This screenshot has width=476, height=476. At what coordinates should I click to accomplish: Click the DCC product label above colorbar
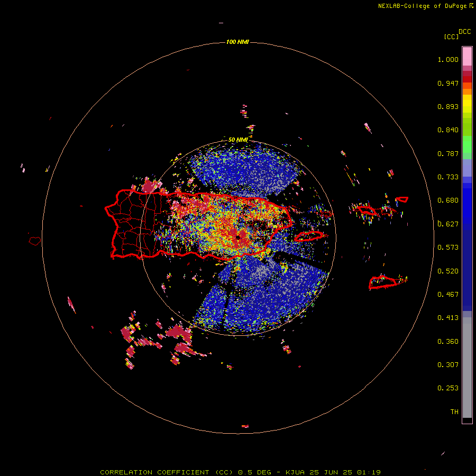[464, 32]
